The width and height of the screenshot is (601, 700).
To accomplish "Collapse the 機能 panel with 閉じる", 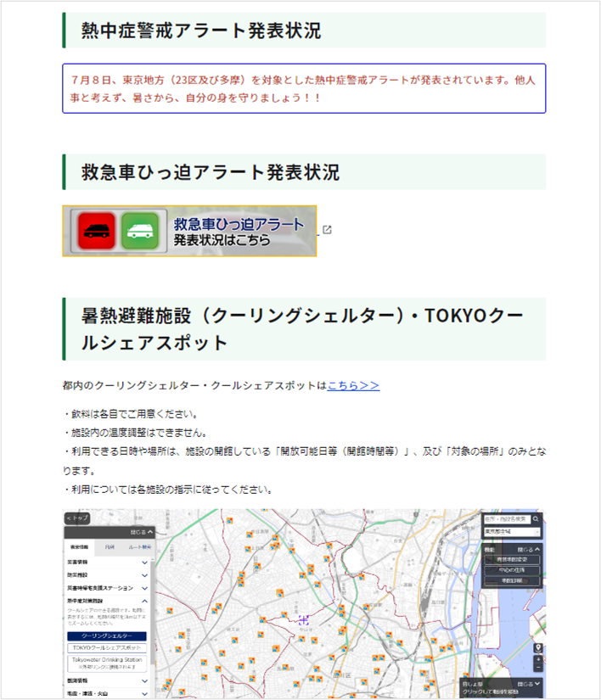I will coord(529,550).
